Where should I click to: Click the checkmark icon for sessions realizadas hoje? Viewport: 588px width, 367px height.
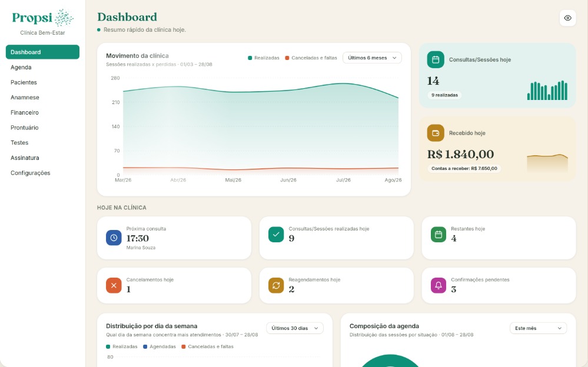[x=276, y=235]
